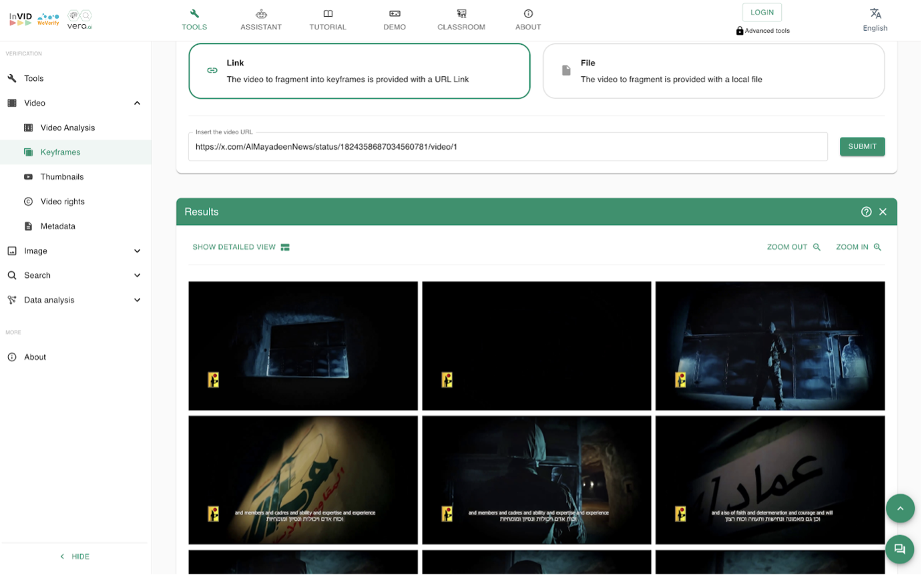Click the Keyframes icon in sidebar

click(28, 152)
